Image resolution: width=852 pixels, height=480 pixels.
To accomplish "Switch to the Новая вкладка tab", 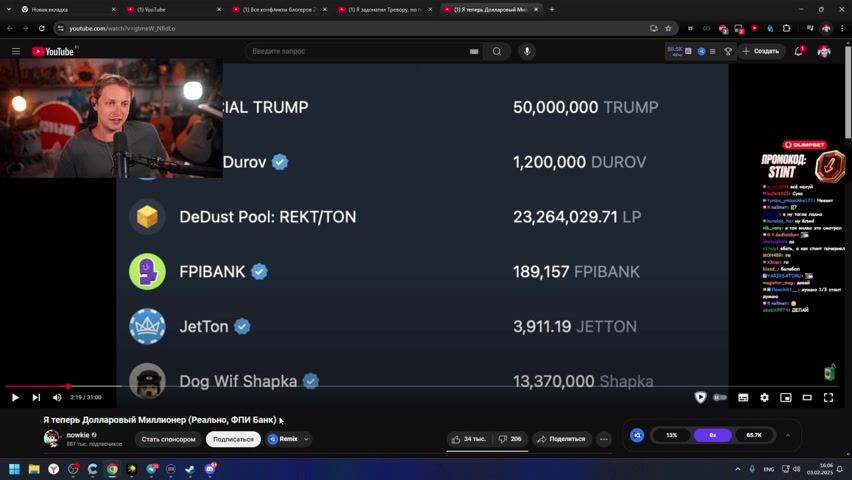I will click(x=65, y=9).
